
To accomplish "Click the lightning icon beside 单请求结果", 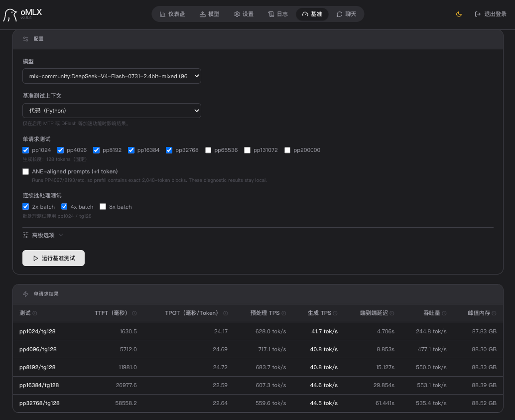I will 25,294.
